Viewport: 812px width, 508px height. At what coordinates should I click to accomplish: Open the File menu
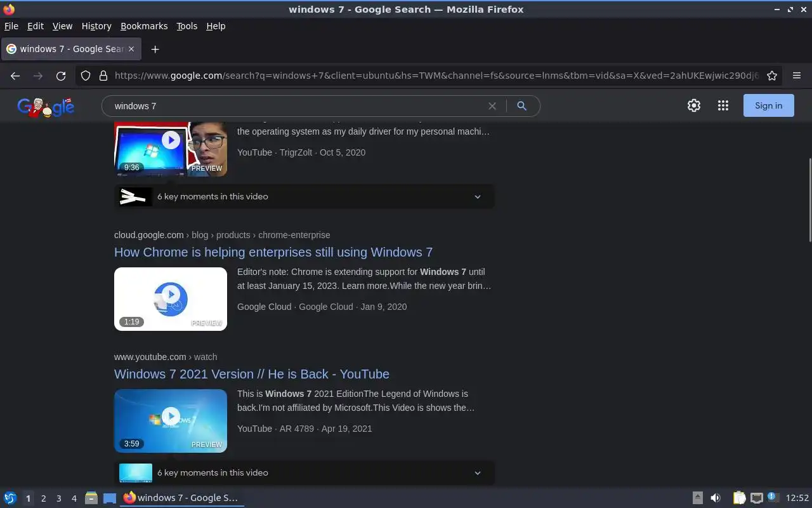pos(11,26)
